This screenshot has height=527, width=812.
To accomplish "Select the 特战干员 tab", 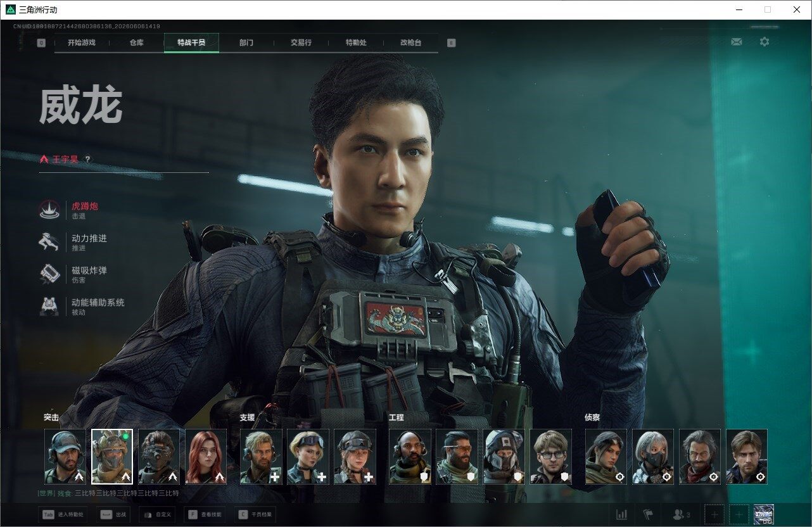I will tap(191, 43).
